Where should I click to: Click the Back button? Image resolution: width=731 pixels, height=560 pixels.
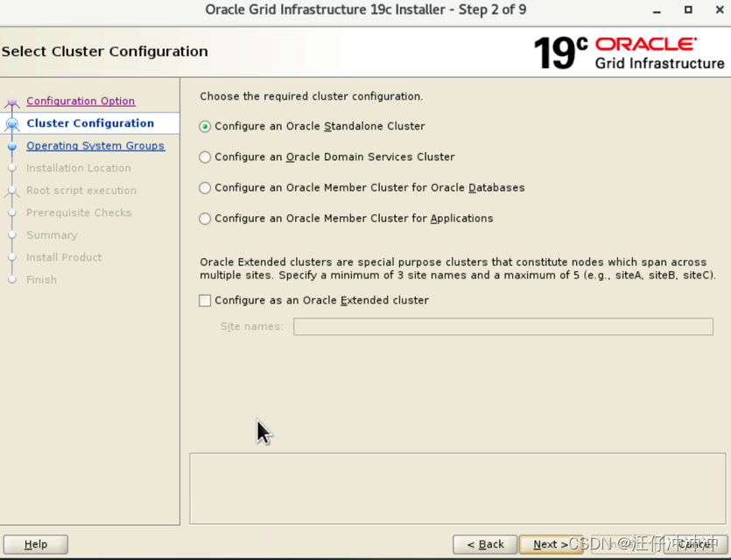tap(485, 543)
